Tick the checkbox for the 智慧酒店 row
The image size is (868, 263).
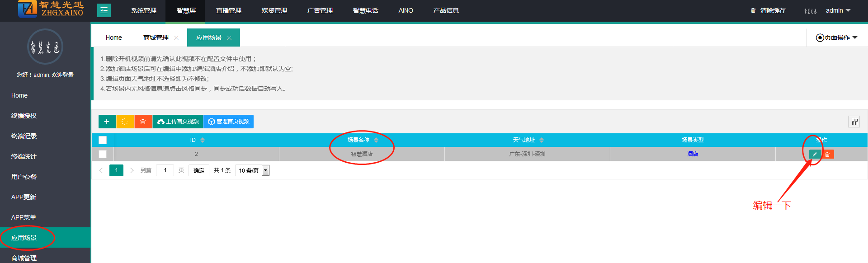pyautogui.click(x=103, y=154)
